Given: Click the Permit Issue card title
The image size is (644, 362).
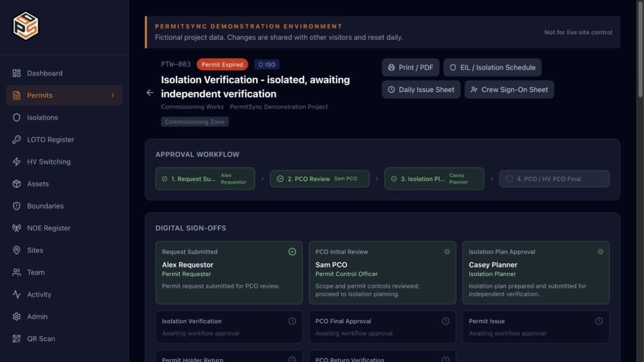Looking at the screenshot, I should 487,321.
